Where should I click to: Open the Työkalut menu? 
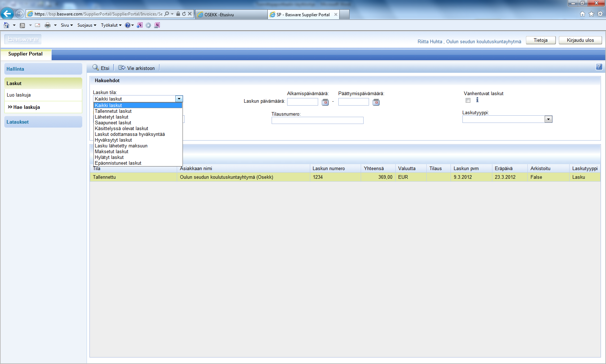pos(111,25)
